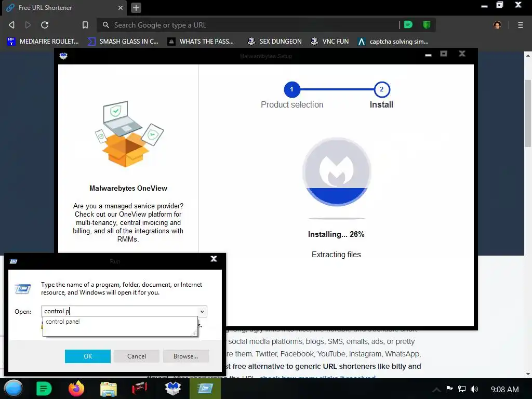Click the search magnifier in address bar

pos(106,25)
